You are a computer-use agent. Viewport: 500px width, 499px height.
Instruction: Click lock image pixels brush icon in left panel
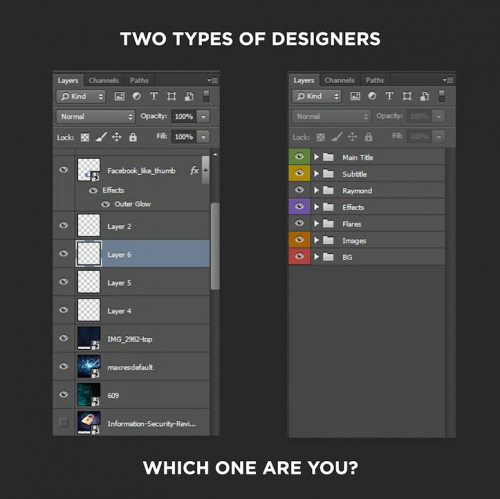click(x=101, y=137)
